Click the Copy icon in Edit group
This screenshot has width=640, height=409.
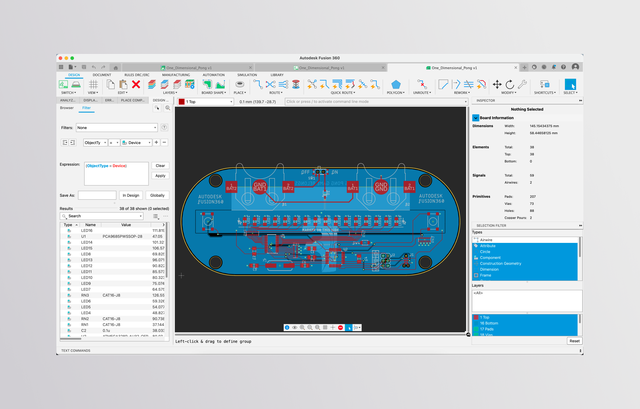[110, 84]
